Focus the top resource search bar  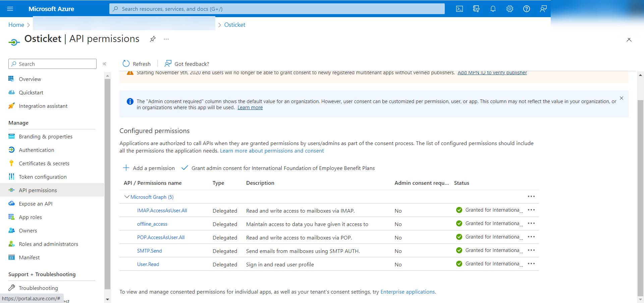(277, 9)
